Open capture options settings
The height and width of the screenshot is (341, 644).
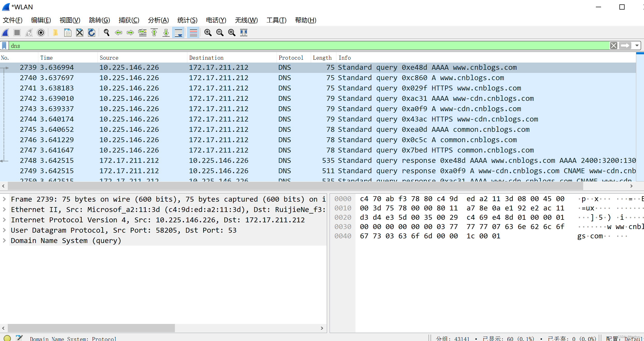(41, 33)
